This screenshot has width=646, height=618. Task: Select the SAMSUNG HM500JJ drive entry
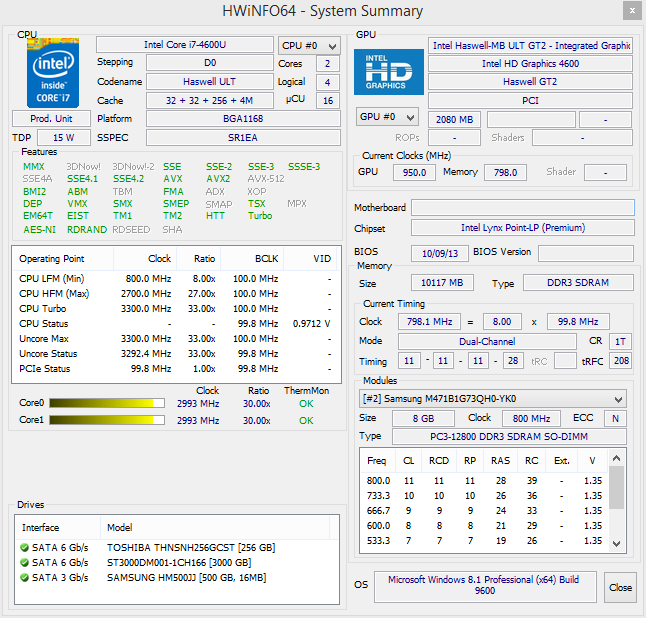click(177, 578)
